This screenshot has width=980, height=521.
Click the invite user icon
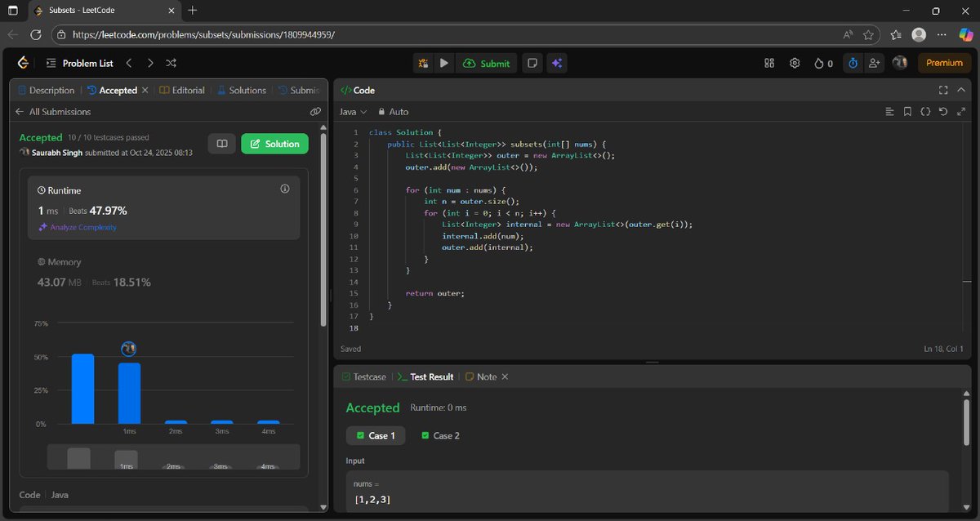pyautogui.click(x=874, y=63)
